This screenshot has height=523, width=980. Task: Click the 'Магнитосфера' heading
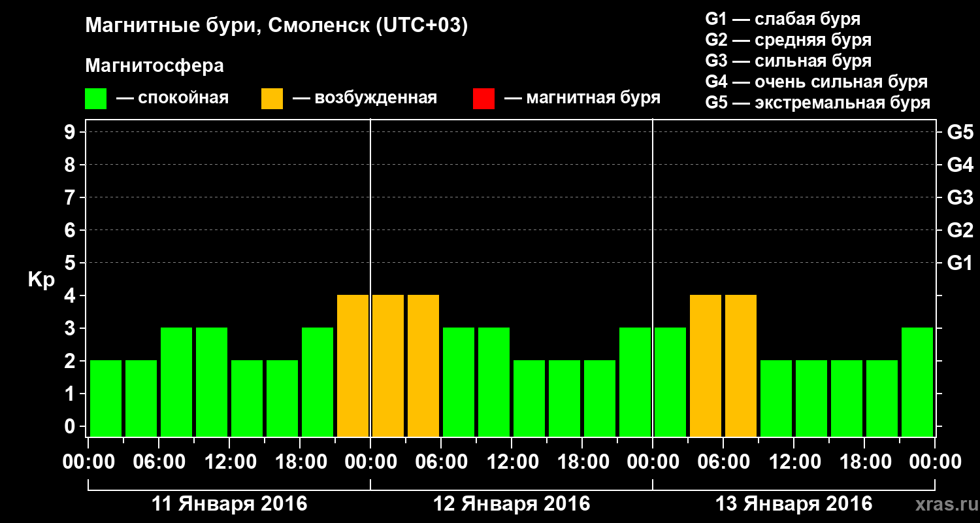pos(154,66)
